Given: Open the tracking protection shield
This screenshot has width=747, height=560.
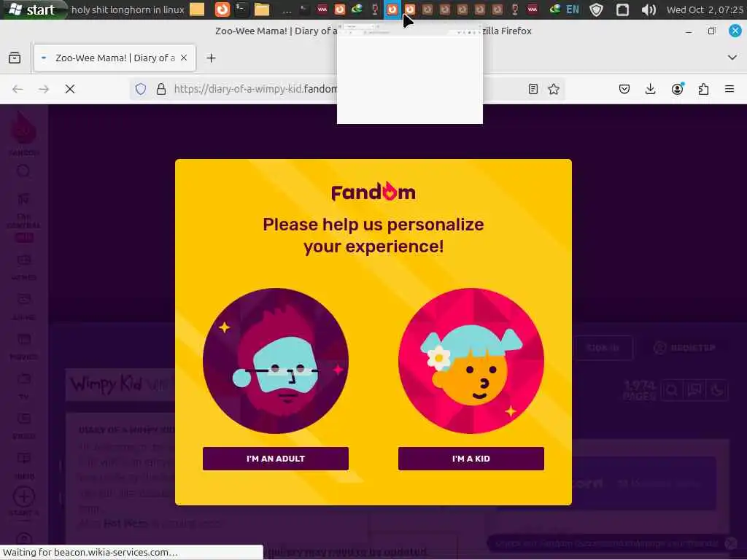Looking at the screenshot, I should tap(141, 89).
